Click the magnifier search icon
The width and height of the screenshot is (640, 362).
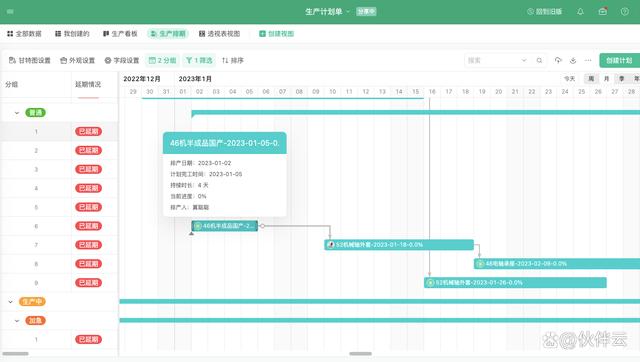tap(539, 60)
